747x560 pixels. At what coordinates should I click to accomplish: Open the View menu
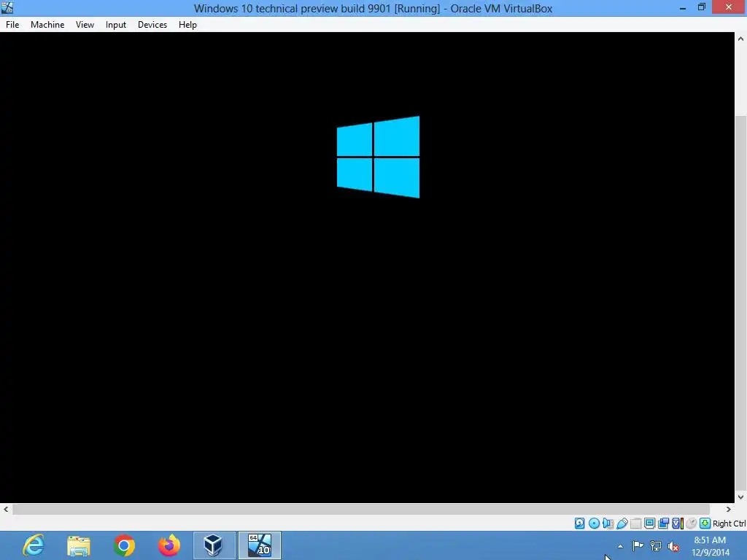[x=85, y=25]
